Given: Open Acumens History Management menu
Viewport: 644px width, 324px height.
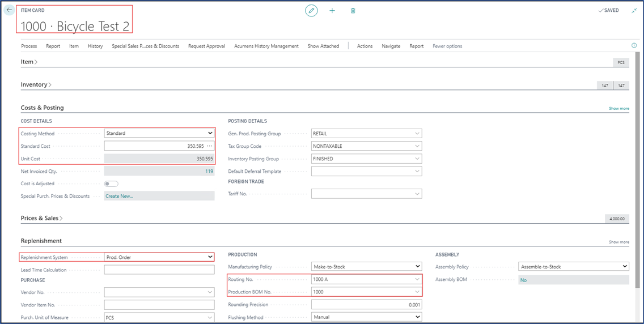Looking at the screenshot, I should [266, 46].
